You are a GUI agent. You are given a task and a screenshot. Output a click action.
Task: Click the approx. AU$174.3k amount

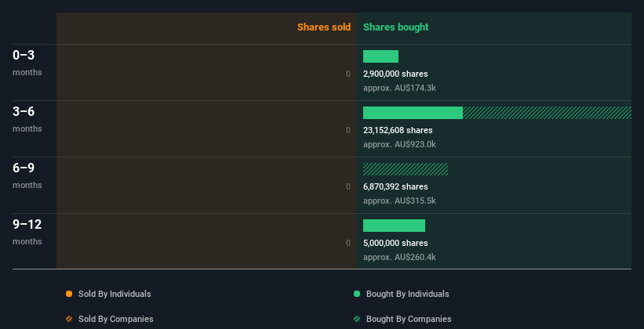pos(399,89)
